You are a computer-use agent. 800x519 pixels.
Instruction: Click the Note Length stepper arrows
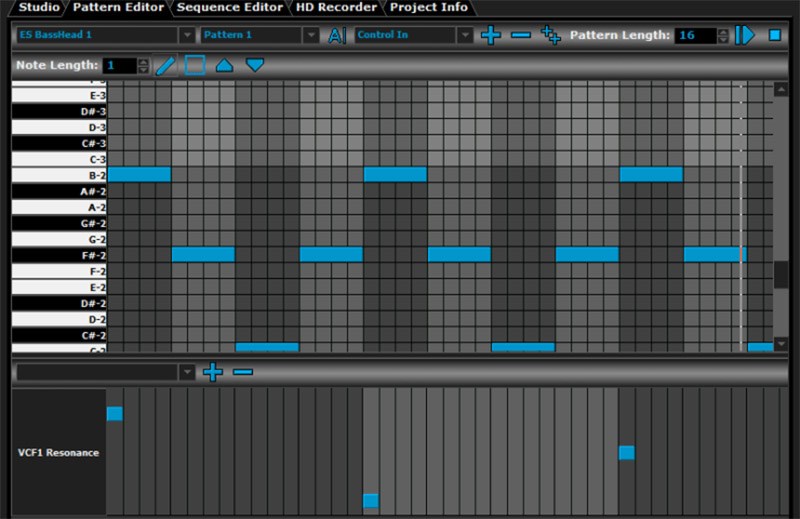(x=143, y=66)
